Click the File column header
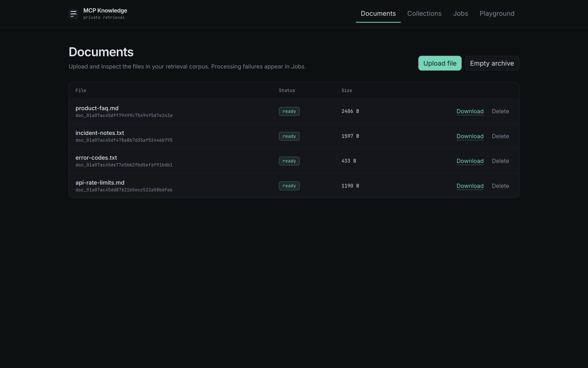 [81, 90]
